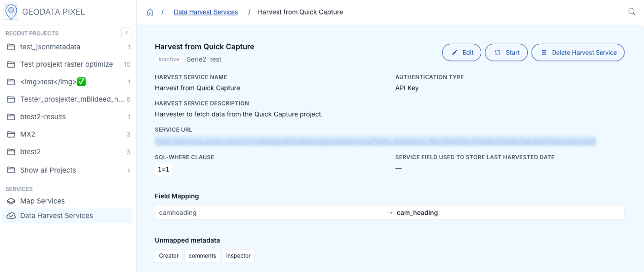This screenshot has width=644, height=272.
Task: Click Harvest from Quick Capture breadcrumb text
Action: tap(300, 12)
